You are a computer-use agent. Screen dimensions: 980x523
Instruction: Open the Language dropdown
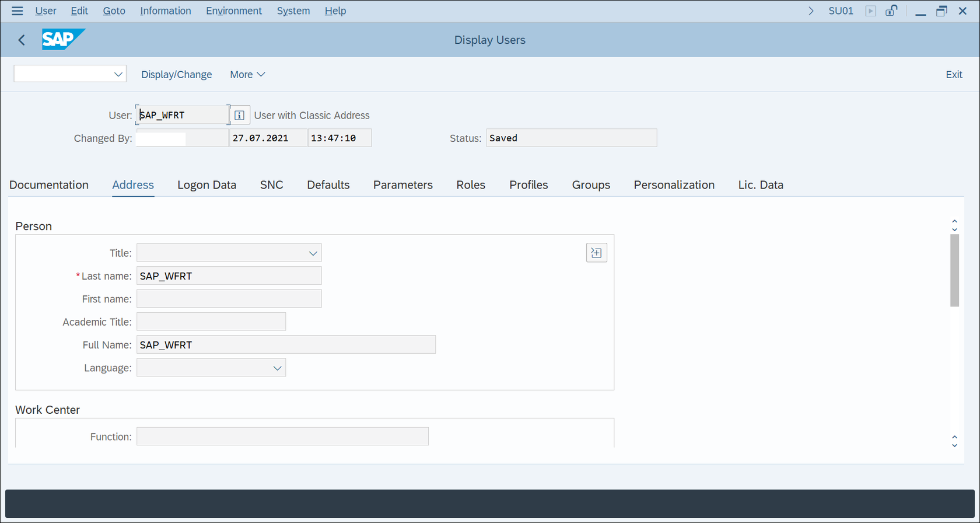click(277, 368)
